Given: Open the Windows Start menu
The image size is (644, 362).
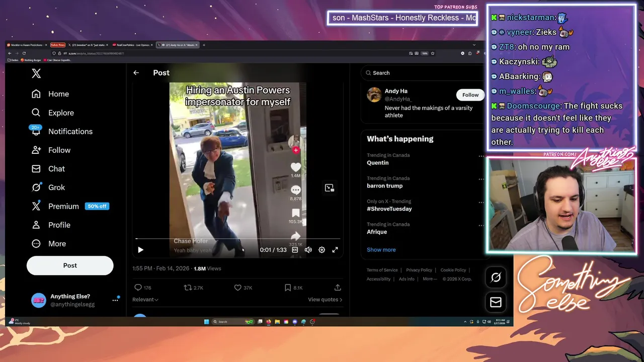Looking at the screenshot, I should click(x=206, y=322).
